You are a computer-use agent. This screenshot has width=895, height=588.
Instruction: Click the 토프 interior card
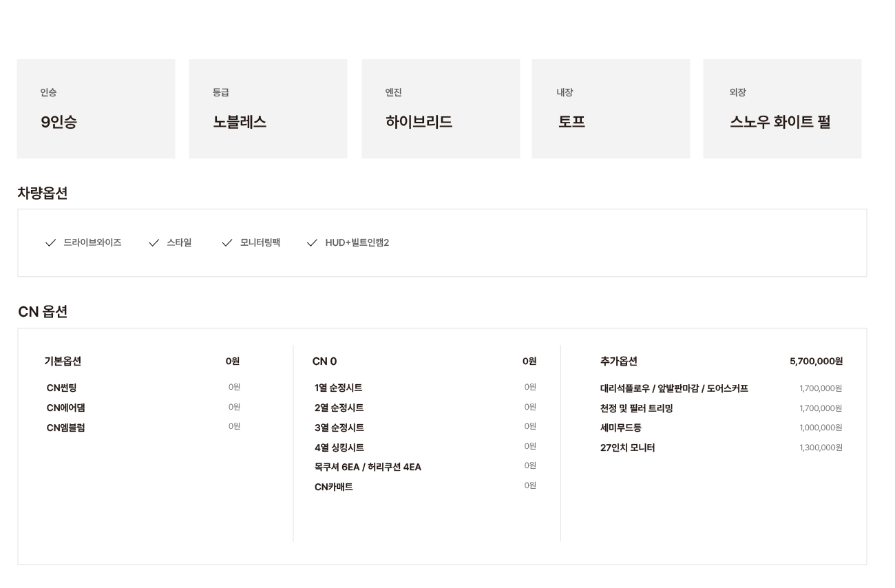click(x=611, y=109)
